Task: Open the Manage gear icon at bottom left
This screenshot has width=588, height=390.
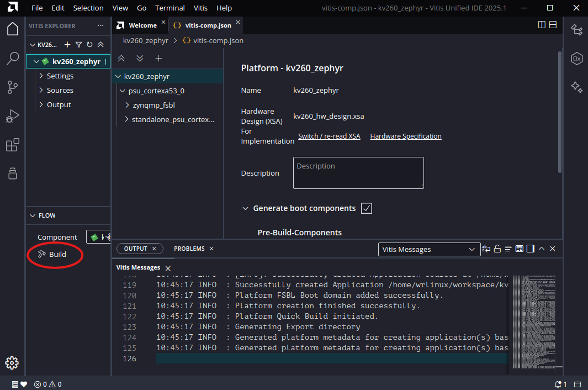Action: (x=12, y=363)
